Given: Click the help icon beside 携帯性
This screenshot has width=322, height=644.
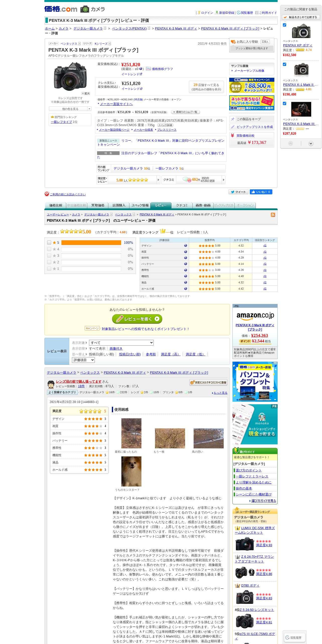Looking at the screenshot, I should 186,270.
